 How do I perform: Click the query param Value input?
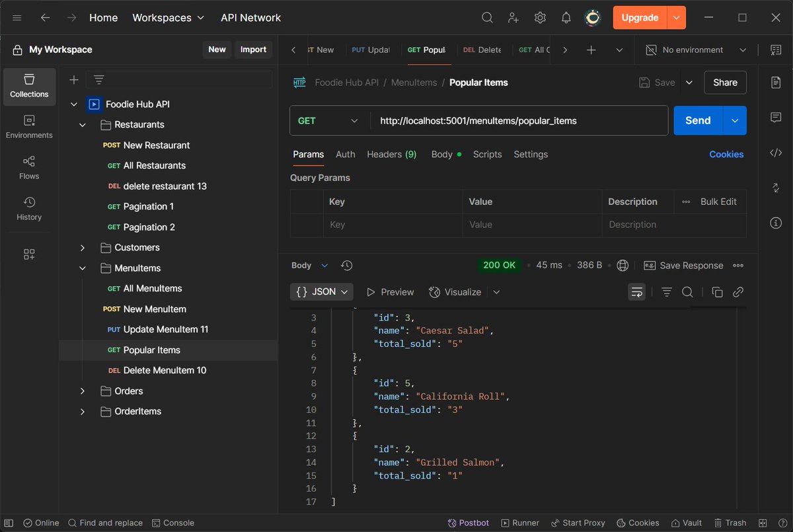pos(532,225)
